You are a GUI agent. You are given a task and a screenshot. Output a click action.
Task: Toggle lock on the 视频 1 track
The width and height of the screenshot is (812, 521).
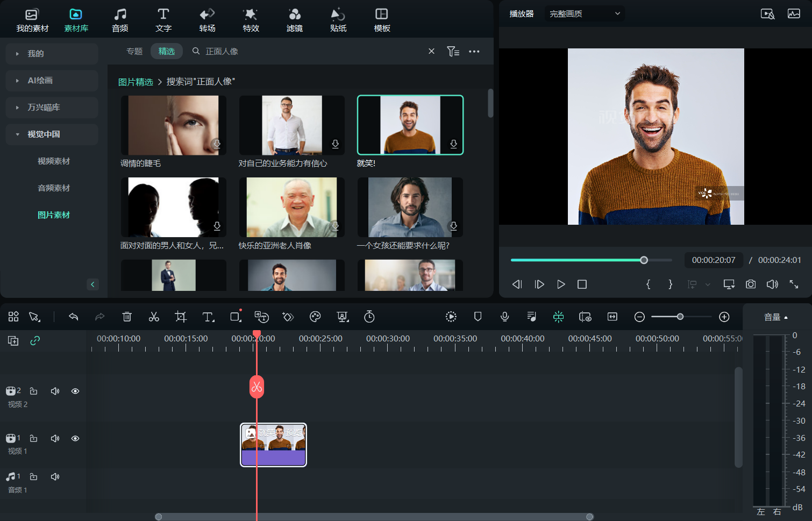click(x=33, y=439)
